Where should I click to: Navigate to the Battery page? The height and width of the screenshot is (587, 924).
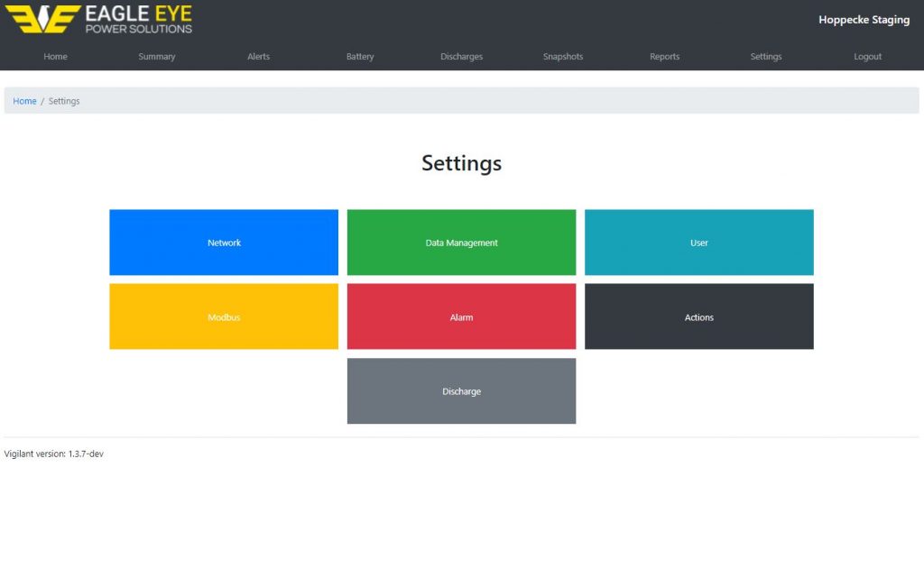360,57
